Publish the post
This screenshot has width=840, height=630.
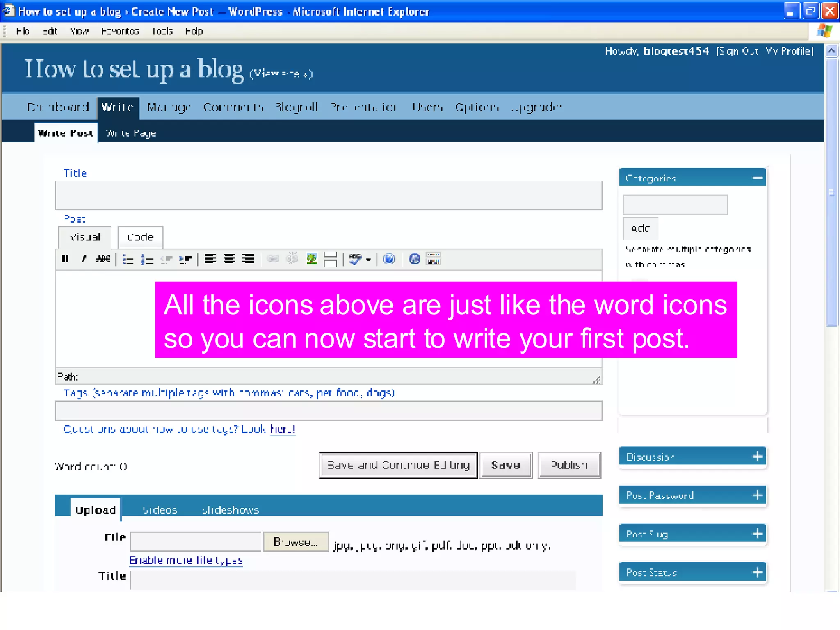(x=569, y=465)
